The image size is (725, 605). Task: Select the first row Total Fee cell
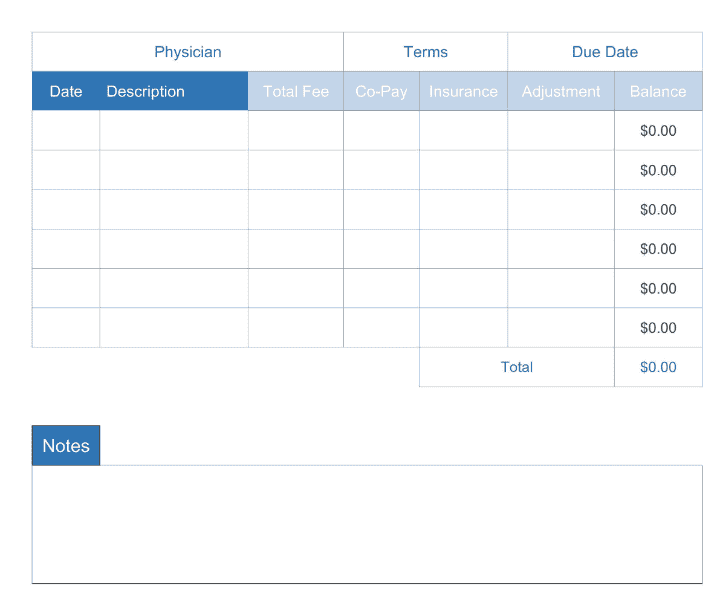click(296, 130)
